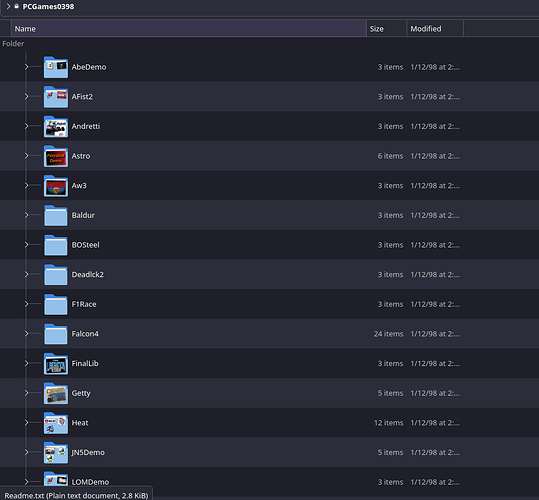Screen dimensions: 539x500
Task: Click the Folder group header label
Action: tap(13, 44)
